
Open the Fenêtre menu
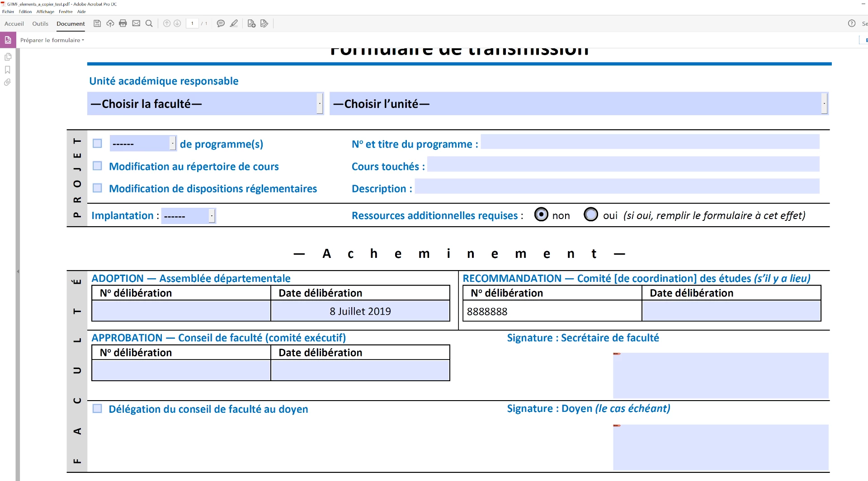click(x=66, y=12)
